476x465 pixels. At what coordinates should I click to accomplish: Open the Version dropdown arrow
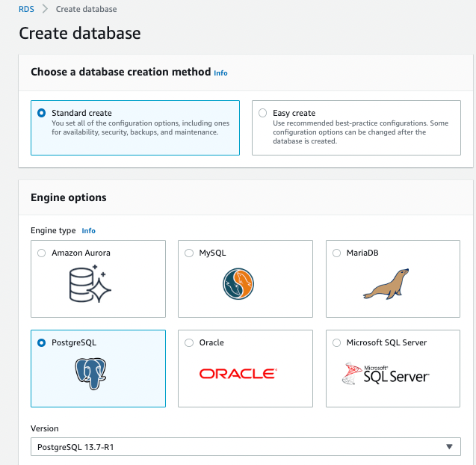pos(449,446)
